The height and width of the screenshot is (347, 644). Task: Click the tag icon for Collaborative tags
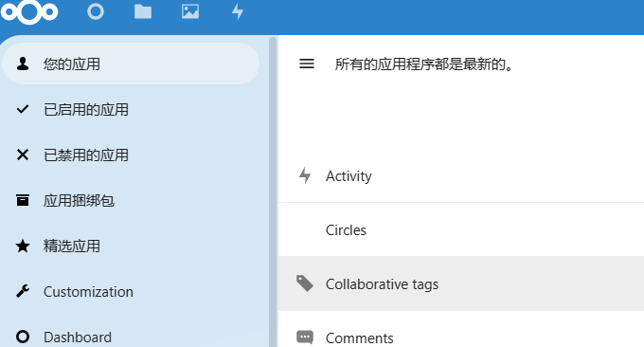pyautogui.click(x=305, y=283)
